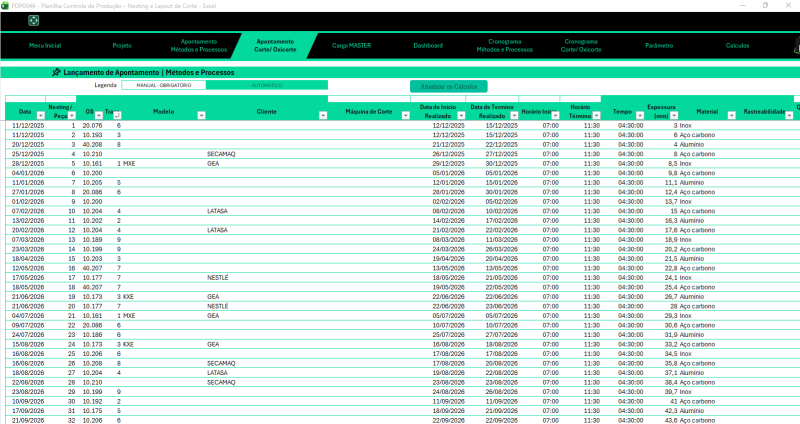Open the Cargo MASTER tab

[352, 46]
